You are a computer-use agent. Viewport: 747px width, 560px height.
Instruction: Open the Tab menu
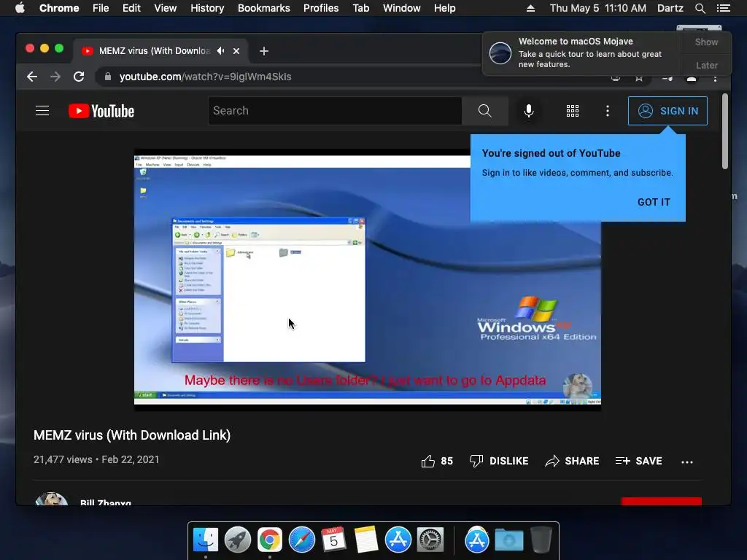click(360, 8)
